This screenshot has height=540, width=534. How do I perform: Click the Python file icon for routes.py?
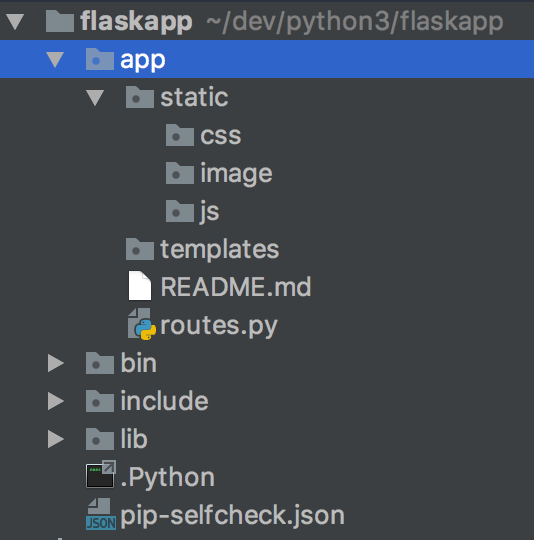(x=142, y=325)
